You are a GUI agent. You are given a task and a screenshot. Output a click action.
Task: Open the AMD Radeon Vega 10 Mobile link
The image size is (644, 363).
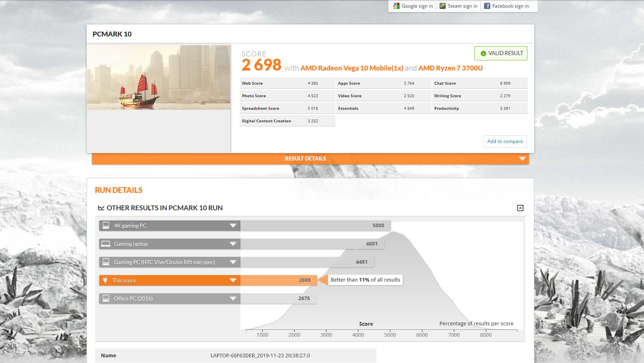(x=352, y=68)
